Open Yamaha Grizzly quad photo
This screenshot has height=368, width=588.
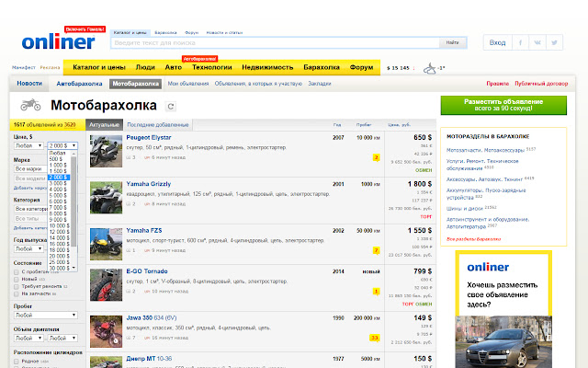(107, 198)
